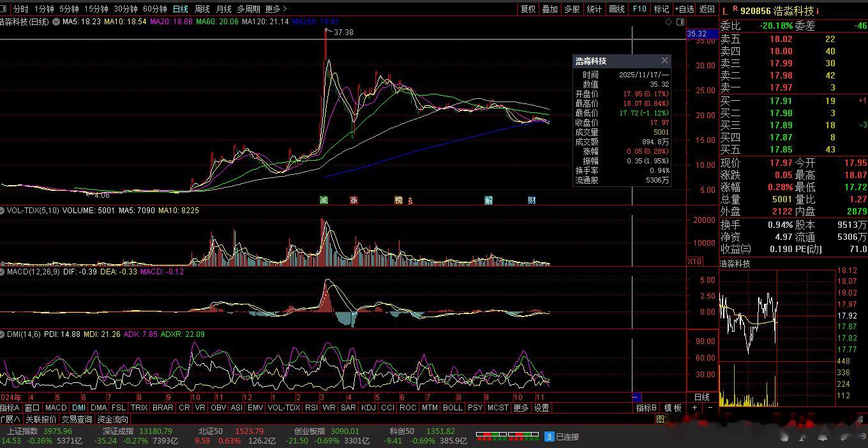868x448 pixels.
Task: Open the 指标A tab
Action: point(10,408)
